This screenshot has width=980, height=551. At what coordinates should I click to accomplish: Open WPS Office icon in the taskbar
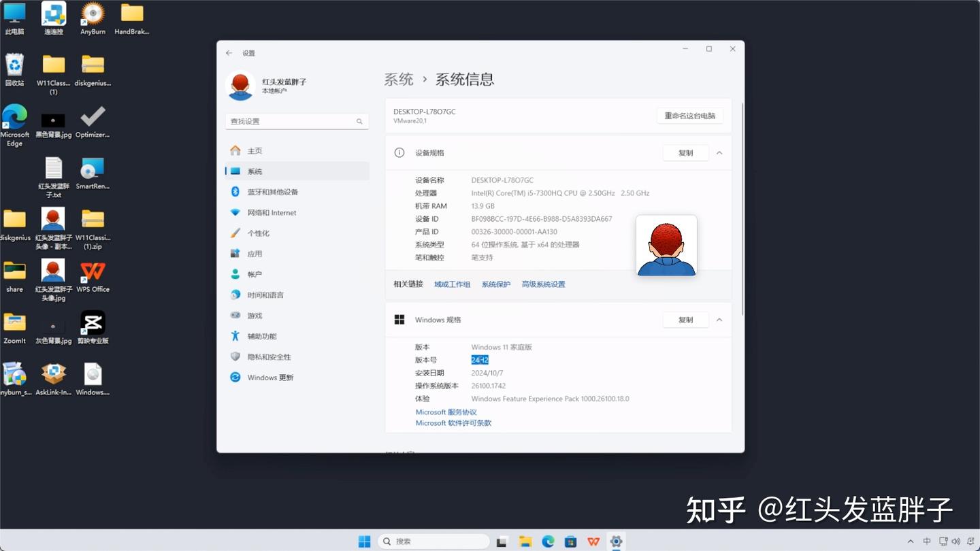[x=593, y=541]
